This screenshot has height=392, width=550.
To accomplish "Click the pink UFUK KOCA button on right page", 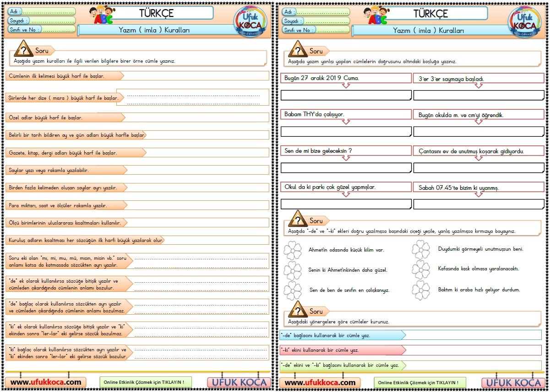I will 512,382.
